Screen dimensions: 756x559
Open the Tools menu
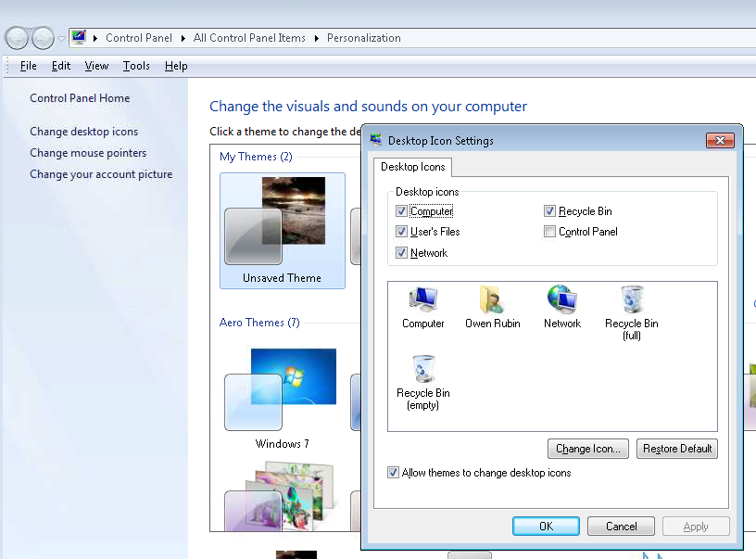coord(136,66)
